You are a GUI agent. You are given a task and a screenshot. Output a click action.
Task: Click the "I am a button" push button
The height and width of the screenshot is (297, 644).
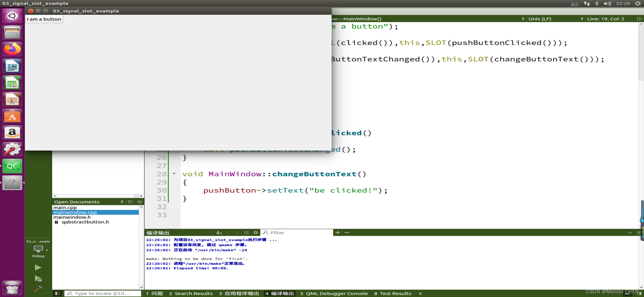click(44, 19)
